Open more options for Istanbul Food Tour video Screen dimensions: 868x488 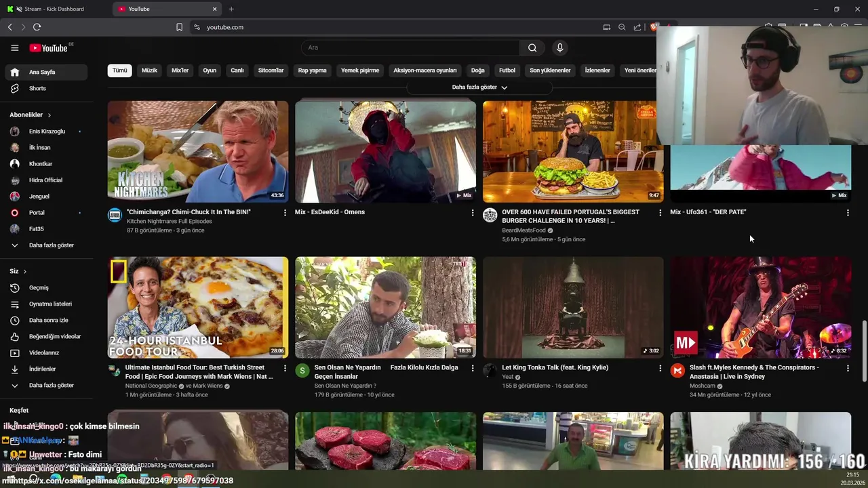pyautogui.click(x=285, y=368)
